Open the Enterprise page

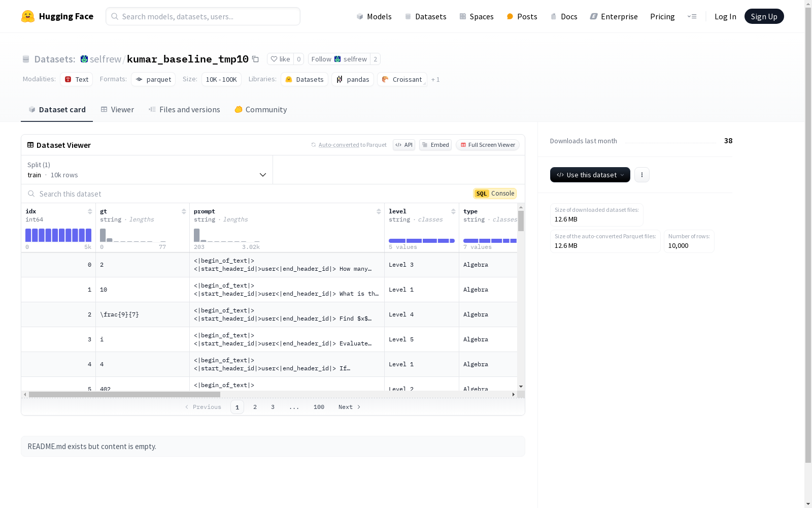(x=614, y=16)
